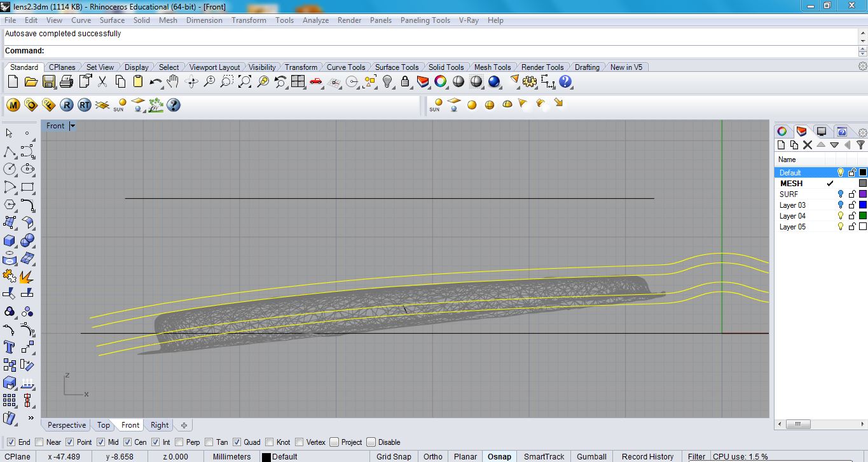Switch to the Mesh Tools tab
Viewport: 868px width, 462px height.
492,67
